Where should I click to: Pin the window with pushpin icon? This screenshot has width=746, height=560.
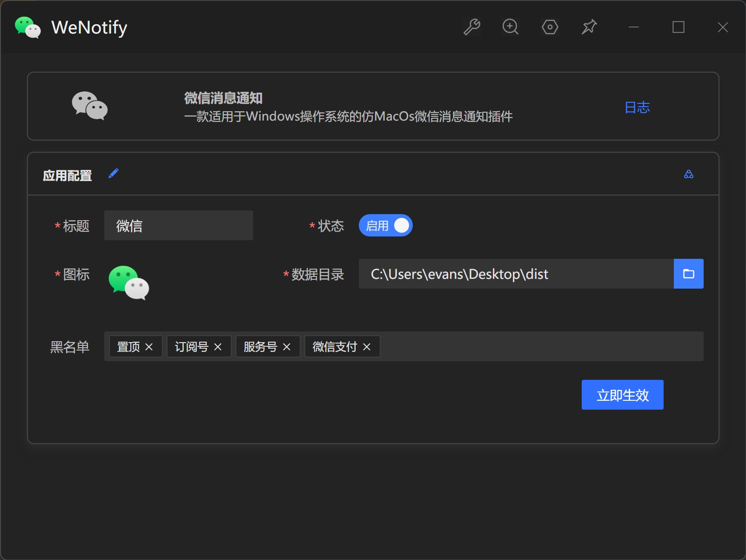click(589, 27)
